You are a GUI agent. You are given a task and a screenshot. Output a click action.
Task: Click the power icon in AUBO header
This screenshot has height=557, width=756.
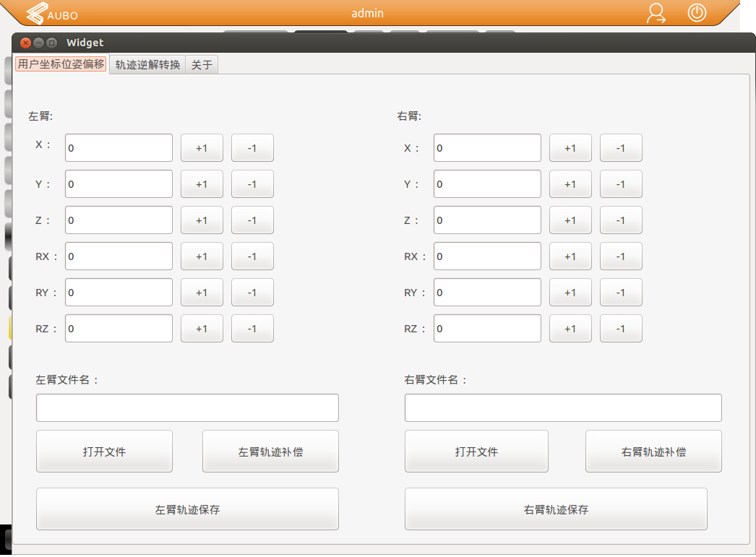click(697, 13)
